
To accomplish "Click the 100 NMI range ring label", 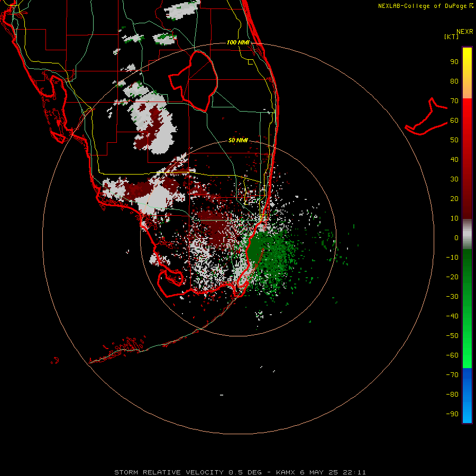I will click(x=238, y=42).
